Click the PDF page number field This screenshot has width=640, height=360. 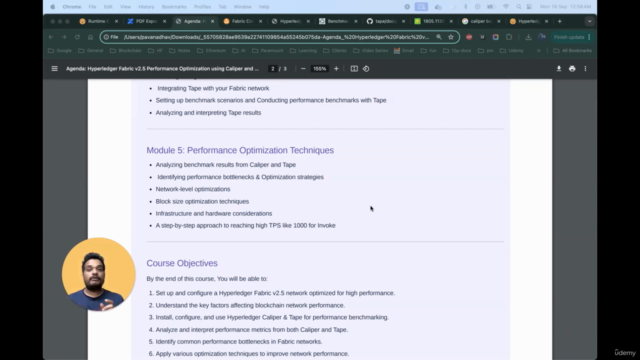(x=272, y=69)
